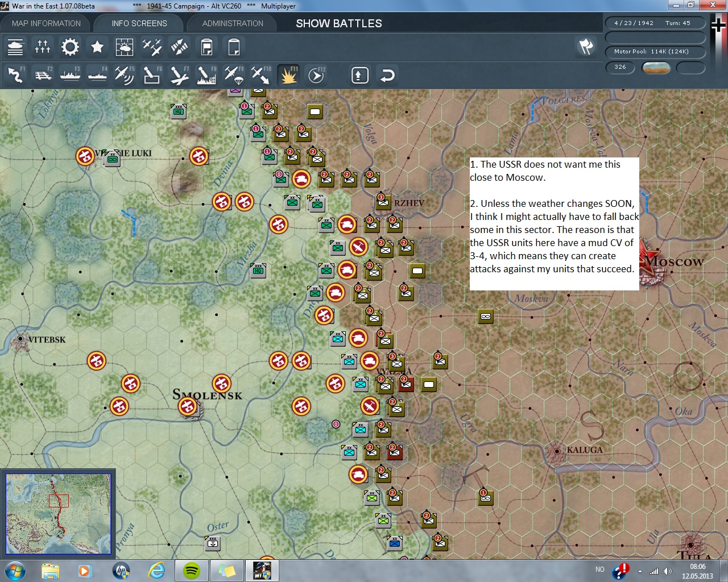Screen dimensions: 728x582
Task: Click F12 end turn arrow icon
Action: 316,75
